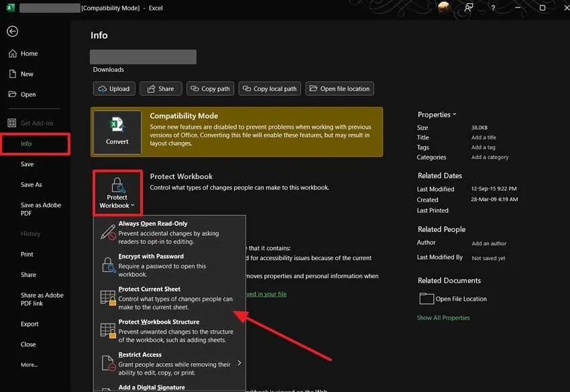The height and width of the screenshot is (392, 570).
Task: Open the Print menu item
Action: pos(27,255)
